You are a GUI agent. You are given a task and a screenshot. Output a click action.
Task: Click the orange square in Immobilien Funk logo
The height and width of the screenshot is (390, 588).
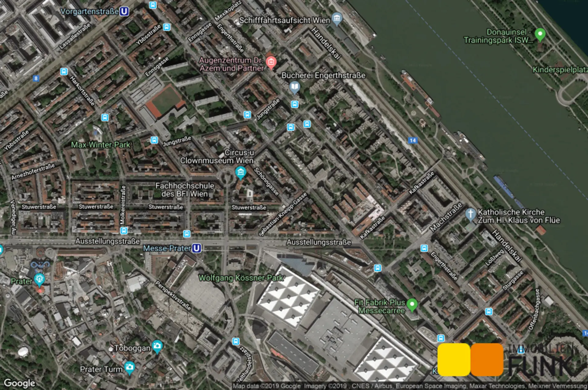[x=487, y=359]
